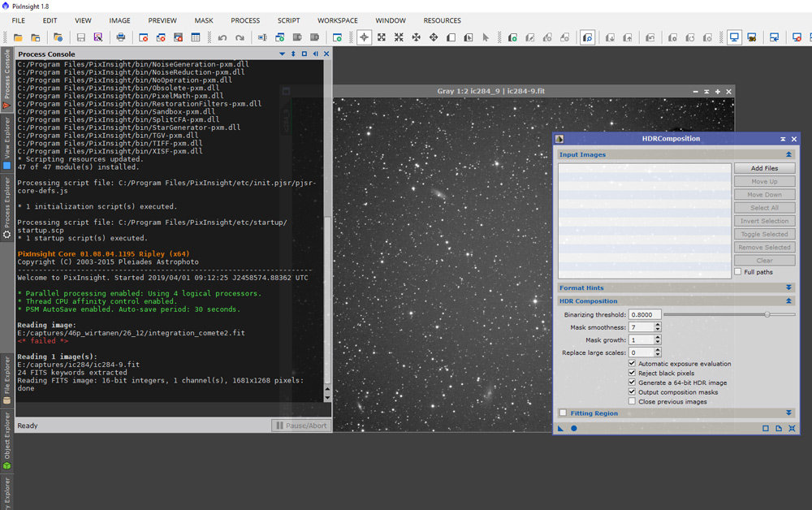Click the blue circle Apply Global icon

click(573, 428)
